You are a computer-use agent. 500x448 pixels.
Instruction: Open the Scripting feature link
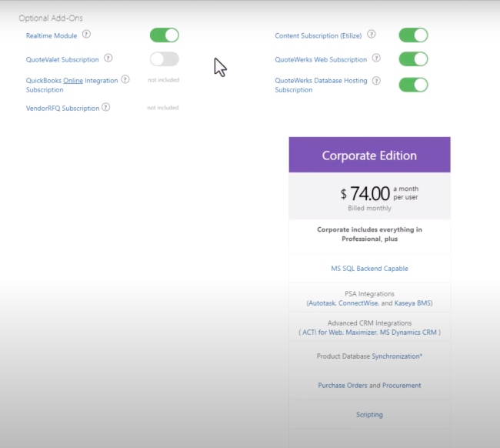(369, 414)
